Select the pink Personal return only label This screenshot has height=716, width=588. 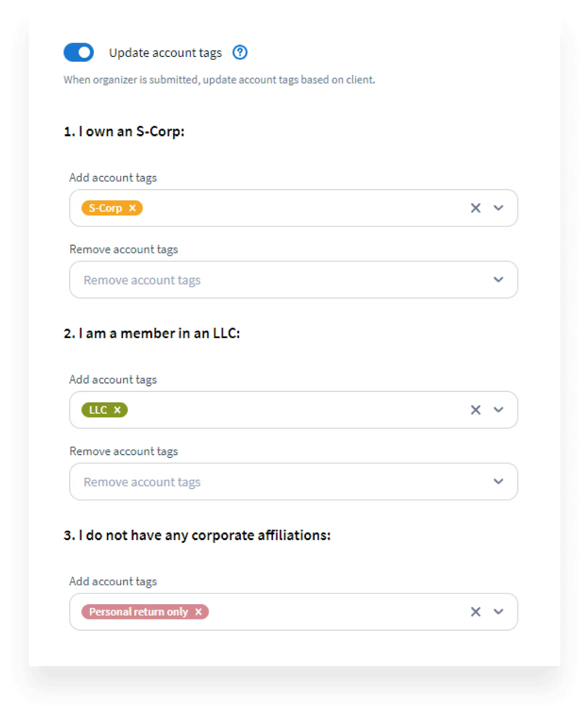[x=138, y=612]
